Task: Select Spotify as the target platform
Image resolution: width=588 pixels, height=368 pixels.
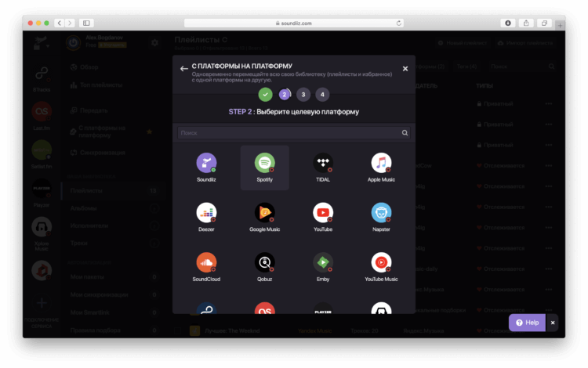Action: [264, 168]
